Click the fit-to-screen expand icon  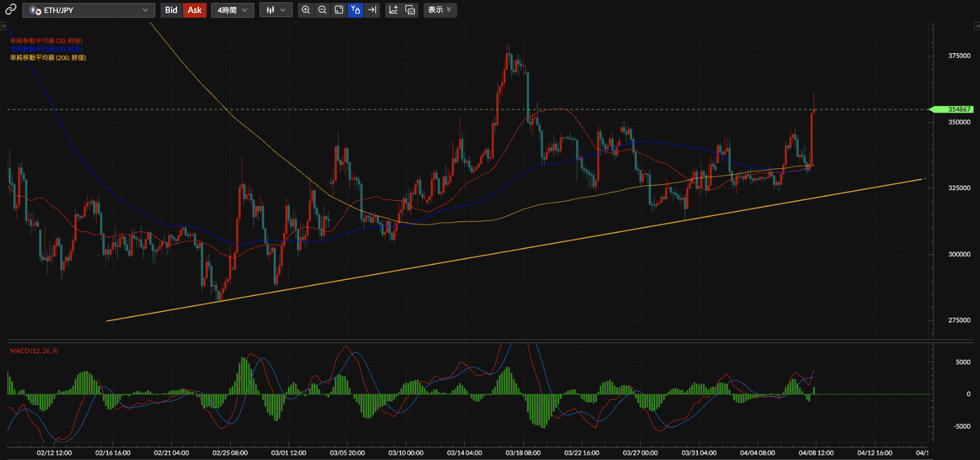(339, 10)
